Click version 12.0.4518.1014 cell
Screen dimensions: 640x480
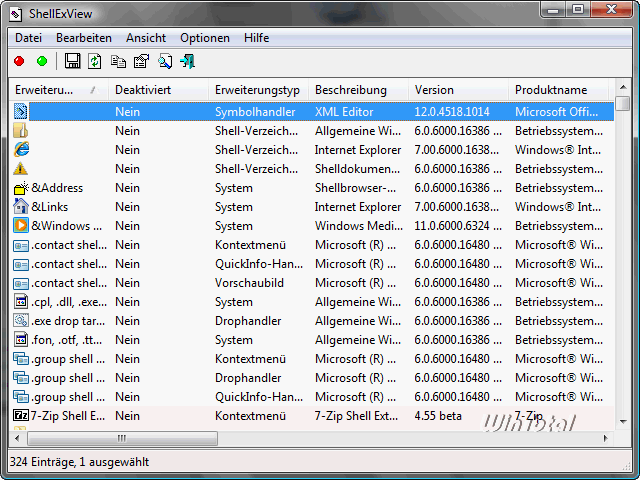[452, 111]
